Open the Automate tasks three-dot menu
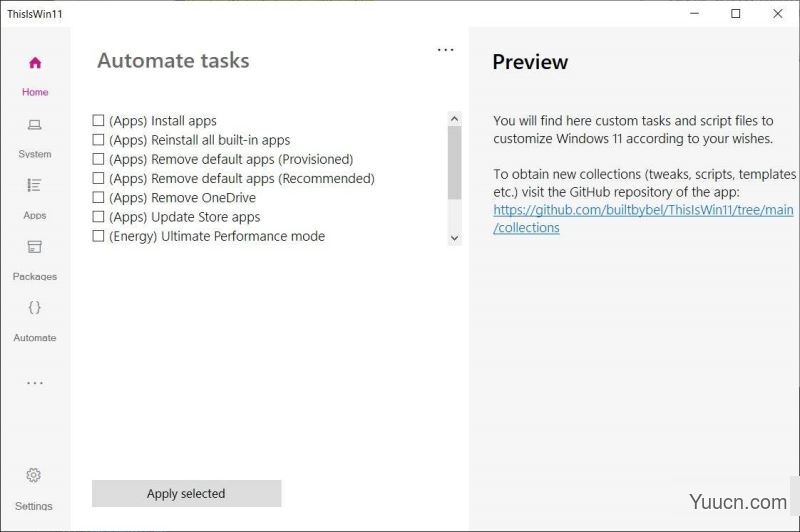 click(x=445, y=50)
